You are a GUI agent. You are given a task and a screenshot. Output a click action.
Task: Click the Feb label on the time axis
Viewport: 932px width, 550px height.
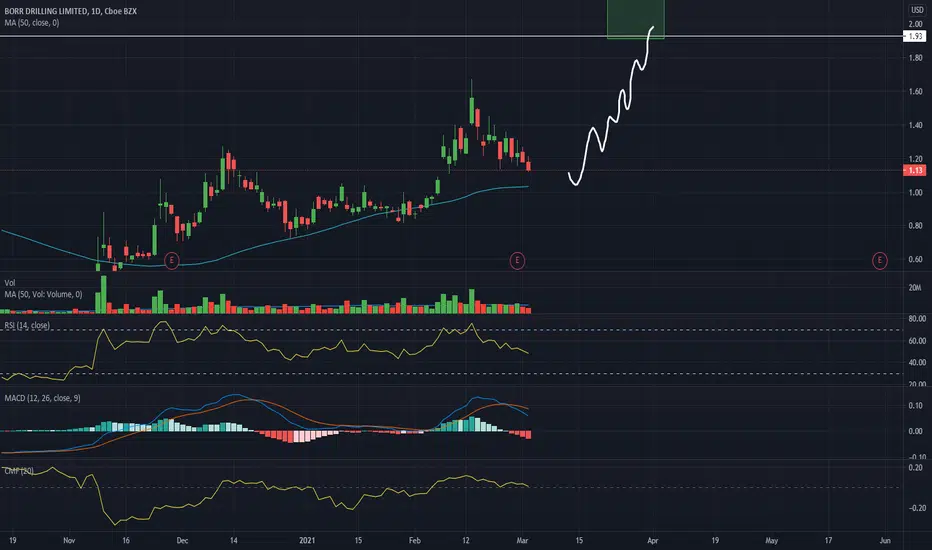click(x=414, y=540)
